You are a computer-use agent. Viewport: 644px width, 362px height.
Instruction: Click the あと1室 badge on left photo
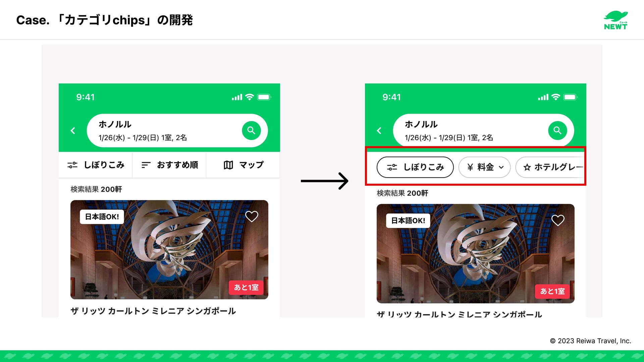(246, 288)
